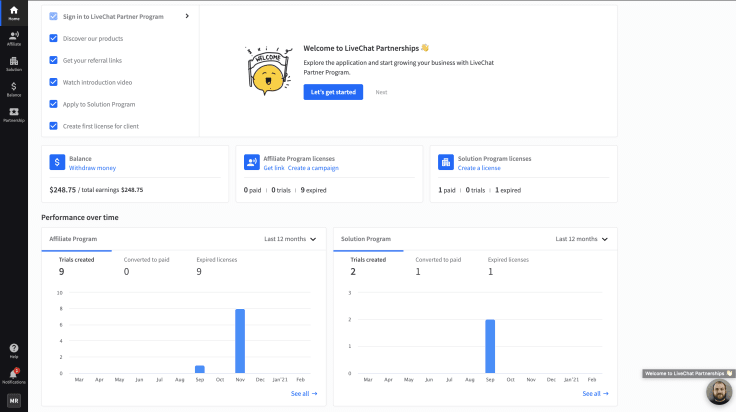
Task: Click the Sep bar in Solution chart
Action: point(490,346)
